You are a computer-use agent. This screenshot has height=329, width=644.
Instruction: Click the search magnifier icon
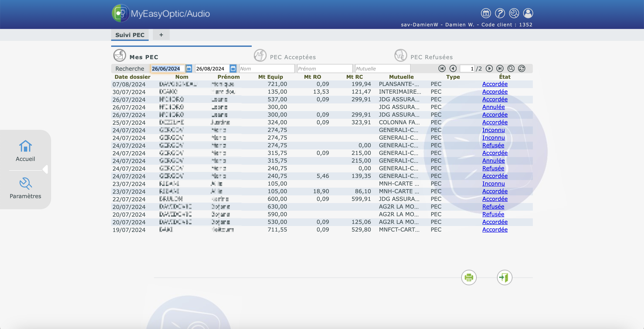click(511, 69)
